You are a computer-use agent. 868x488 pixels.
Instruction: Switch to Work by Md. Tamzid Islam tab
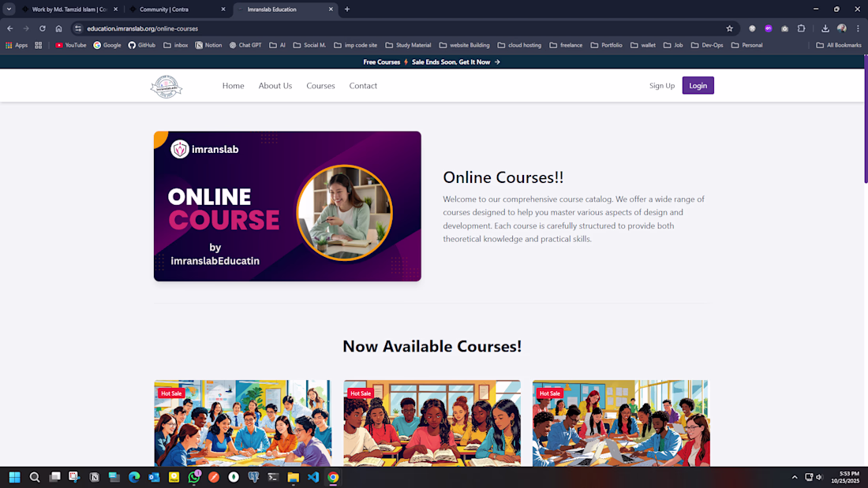pyautogui.click(x=69, y=9)
